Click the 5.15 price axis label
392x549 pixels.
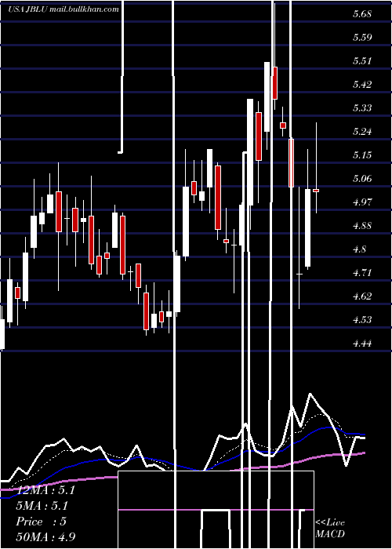tap(362, 155)
